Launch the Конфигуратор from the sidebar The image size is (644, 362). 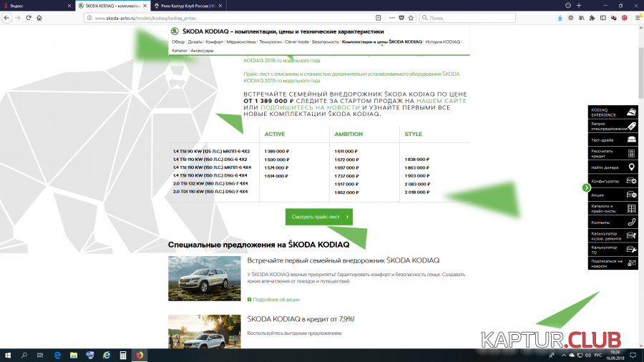coord(631,181)
